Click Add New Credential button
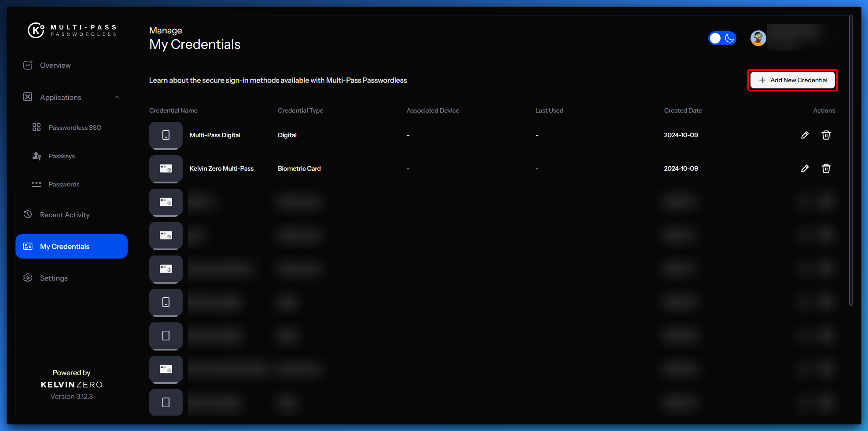 (x=792, y=80)
